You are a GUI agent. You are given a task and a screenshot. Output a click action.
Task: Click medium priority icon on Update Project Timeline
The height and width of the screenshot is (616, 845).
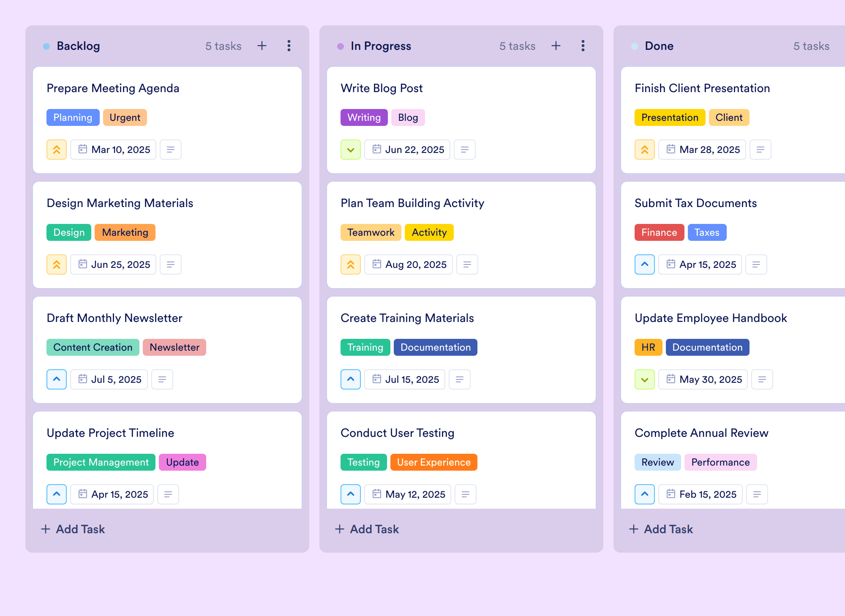pos(57,494)
